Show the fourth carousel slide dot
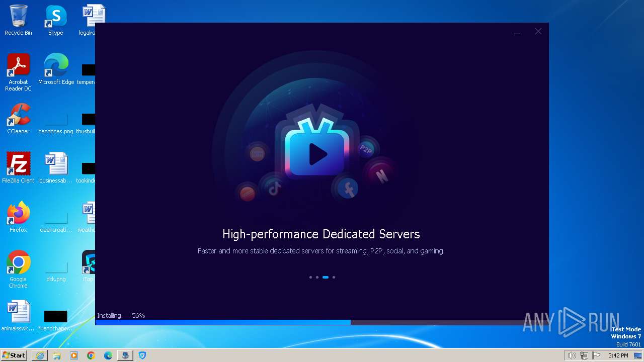 pyautogui.click(x=334, y=277)
